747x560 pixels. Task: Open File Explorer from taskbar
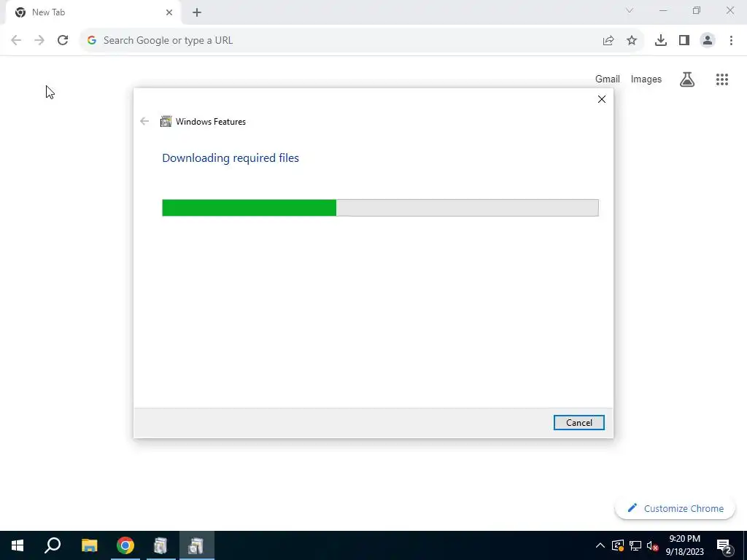click(x=89, y=545)
